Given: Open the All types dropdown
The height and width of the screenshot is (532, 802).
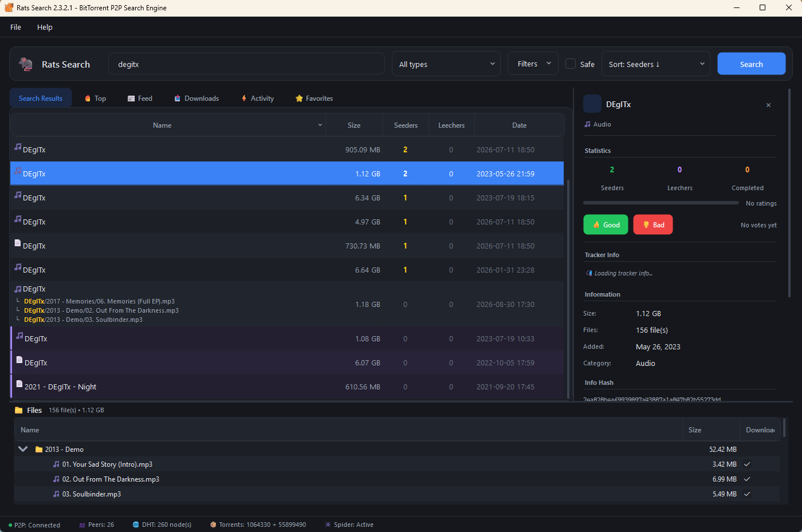Looking at the screenshot, I should (446, 64).
